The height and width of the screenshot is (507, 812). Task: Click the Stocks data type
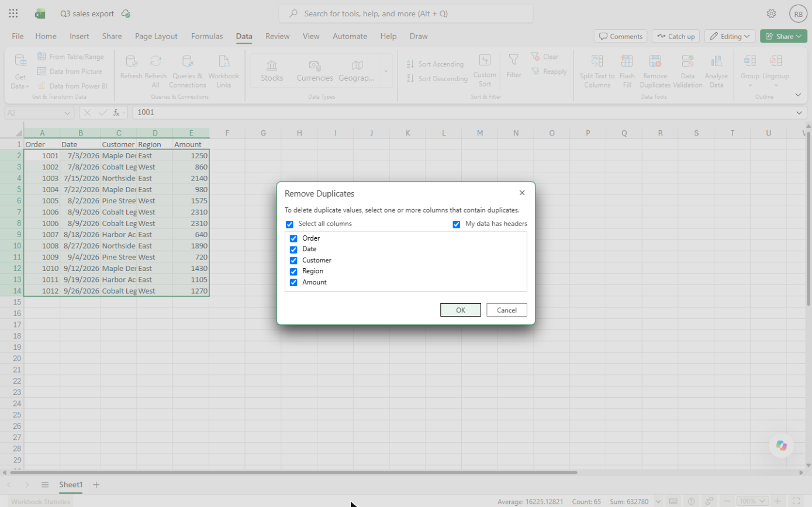(x=272, y=71)
